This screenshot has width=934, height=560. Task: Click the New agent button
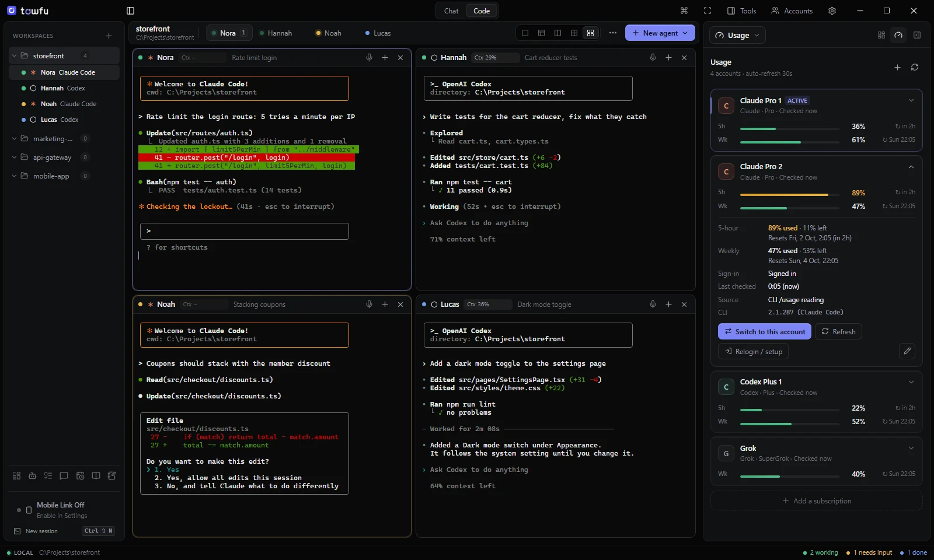point(660,33)
